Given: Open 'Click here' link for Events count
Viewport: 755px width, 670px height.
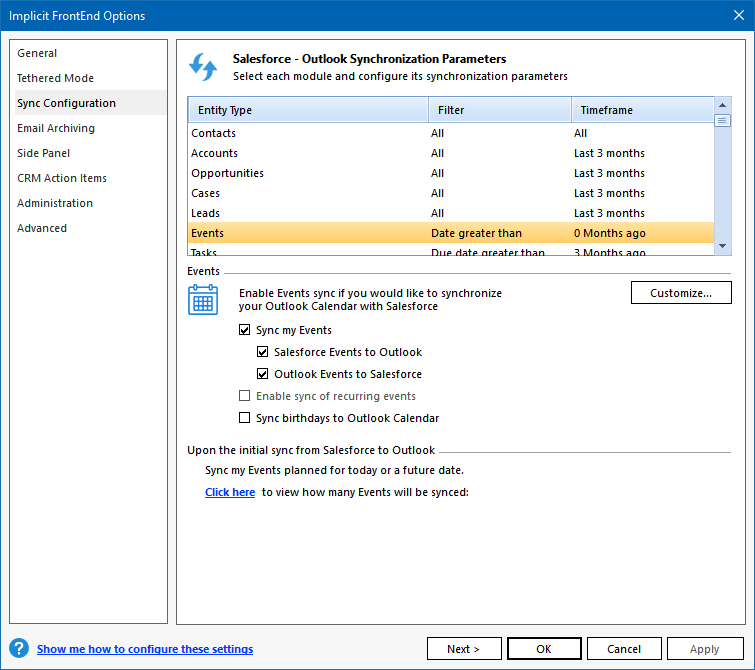Looking at the screenshot, I should 230,492.
